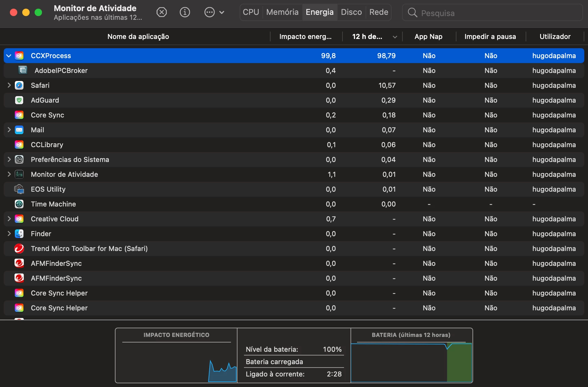Image resolution: width=588 pixels, height=387 pixels.
Task: Click the Nível da bateria 100% value
Action: [x=332, y=349]
